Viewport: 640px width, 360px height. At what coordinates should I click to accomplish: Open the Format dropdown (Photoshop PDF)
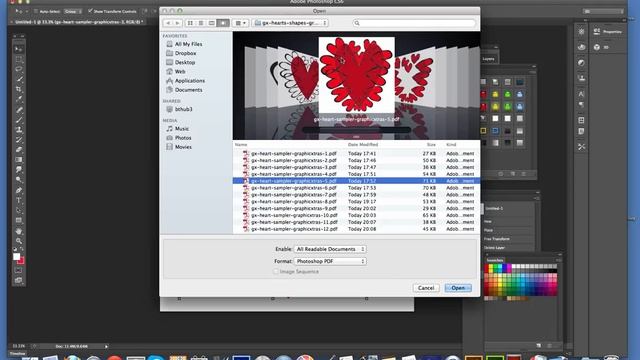(x=330, y=261)
